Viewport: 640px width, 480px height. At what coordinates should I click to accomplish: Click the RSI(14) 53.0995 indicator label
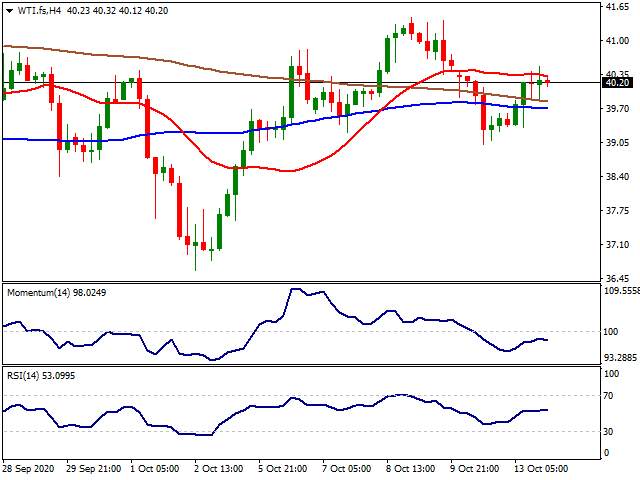[x=41, y=376]
